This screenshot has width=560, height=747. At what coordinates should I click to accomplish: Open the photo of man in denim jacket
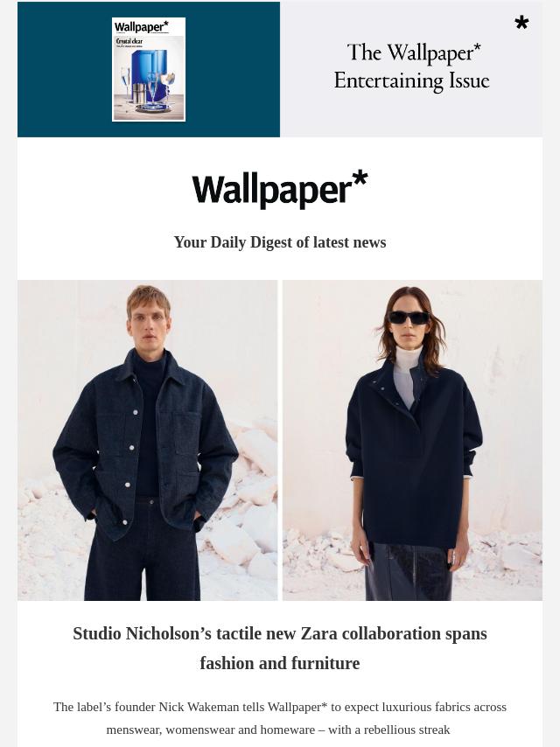click(147, 440)
